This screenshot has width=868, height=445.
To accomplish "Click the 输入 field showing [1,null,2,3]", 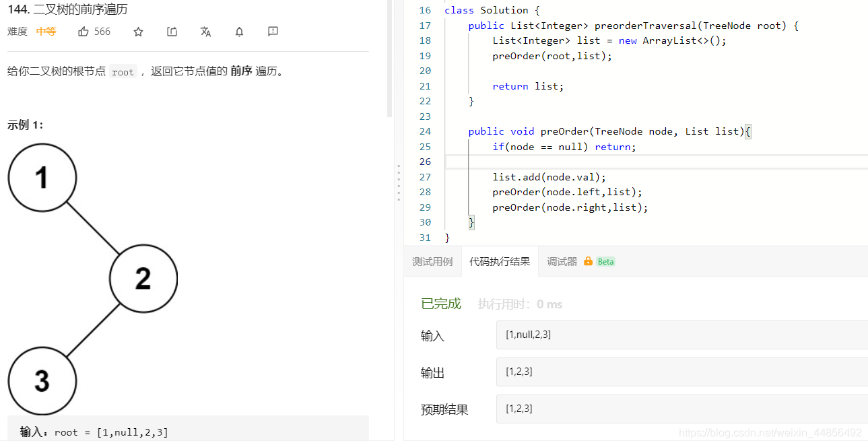I will [x=681, y=335].
